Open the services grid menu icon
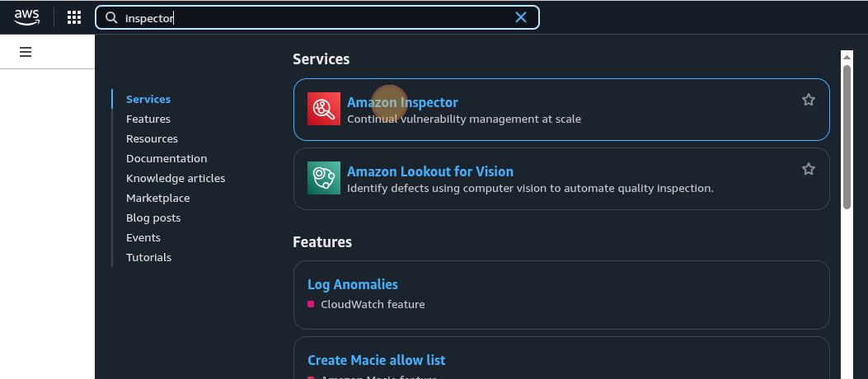Screen dimensions: 868x379 (x=74, y=17)
